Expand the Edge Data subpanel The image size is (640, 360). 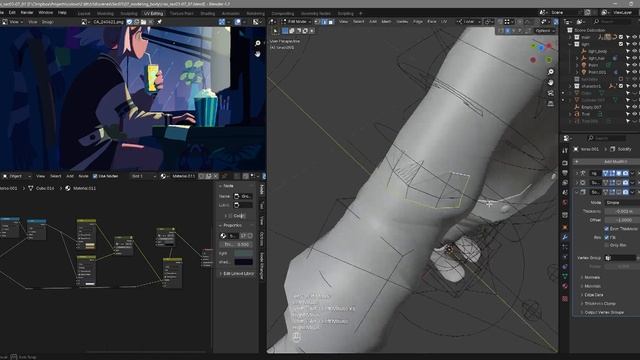click(x=593, y=295)
